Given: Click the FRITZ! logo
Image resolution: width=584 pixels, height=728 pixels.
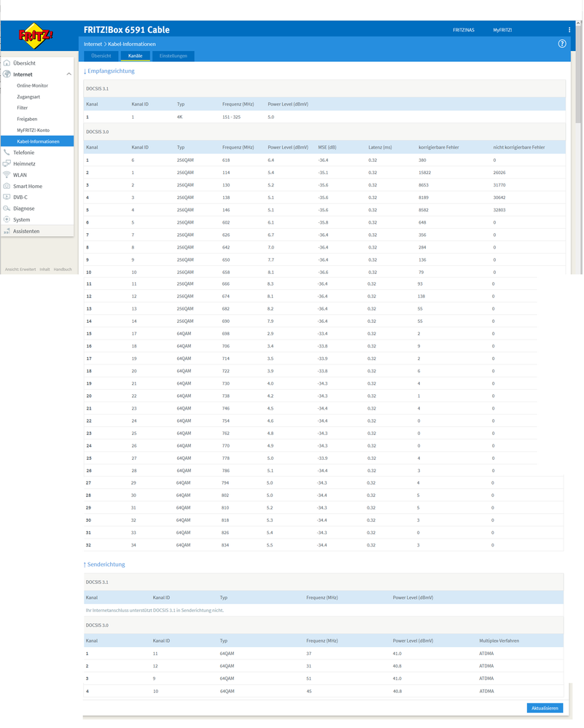Looking at the screenshot, I should coord(36,35).
